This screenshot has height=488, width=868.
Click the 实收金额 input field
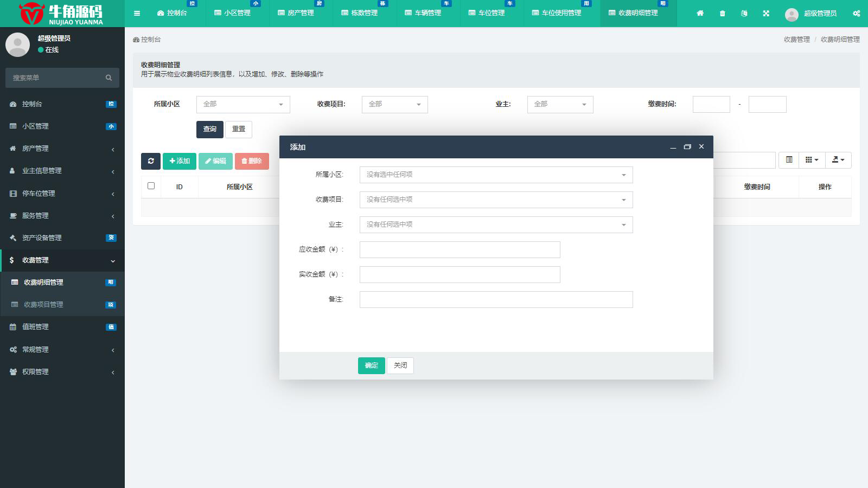[460, 274]
